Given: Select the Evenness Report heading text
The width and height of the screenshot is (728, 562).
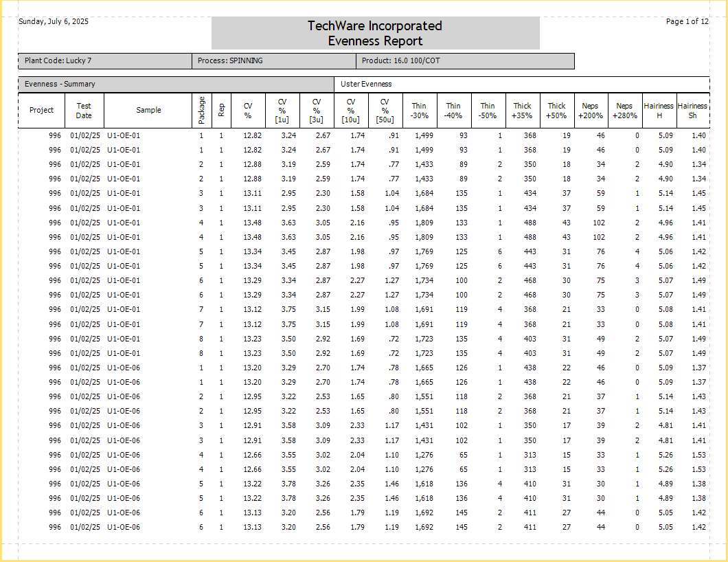Looking at the screenshot, I should [x=374, y=41].
